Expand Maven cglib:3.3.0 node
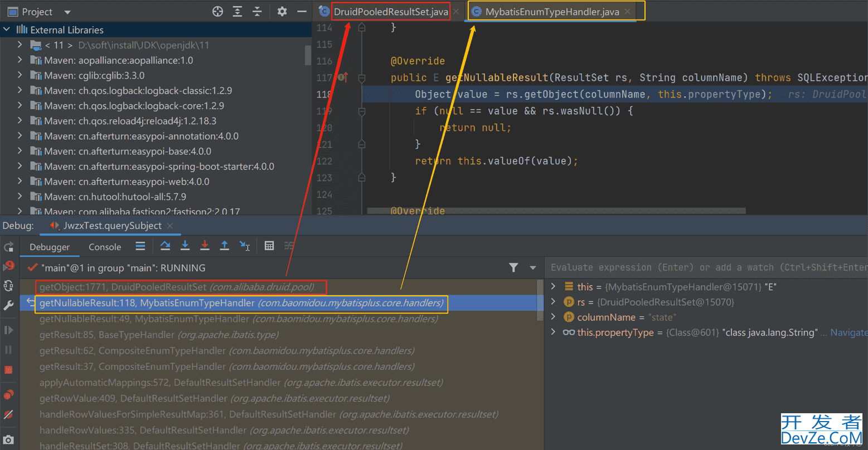Image resolution: width=868 pixels, height=450 pixels. pyautogui.click(x=20, y=75)
